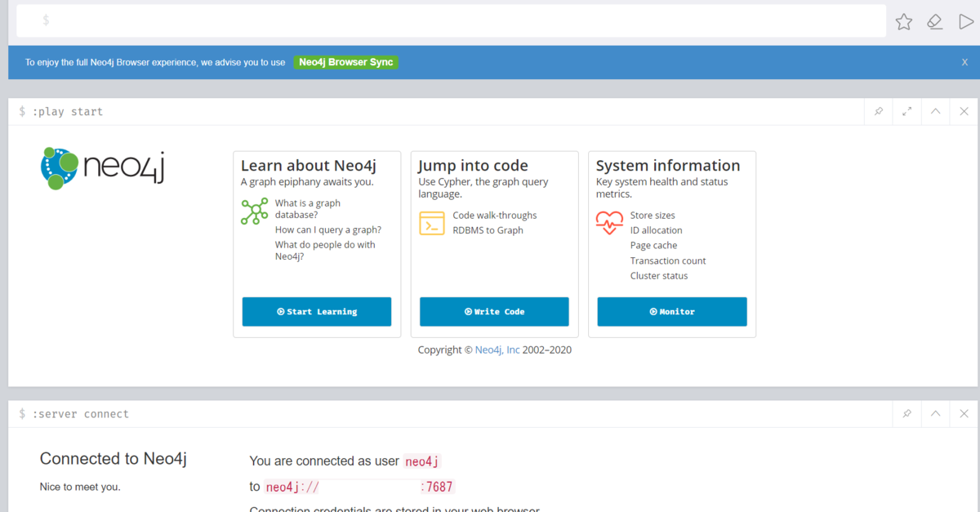Pin the :server connect frame
980x512 pixels.
pyautogui.click(x=906, y=414)
